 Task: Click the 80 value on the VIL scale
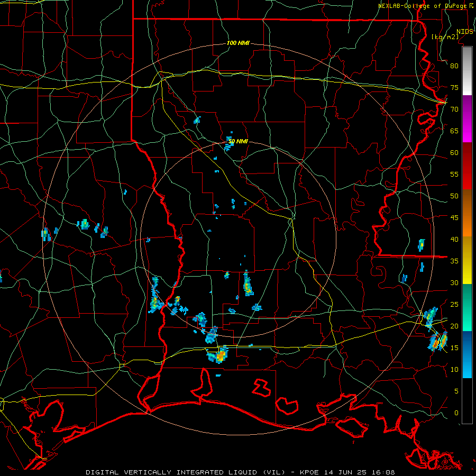[x=454, y=66]
